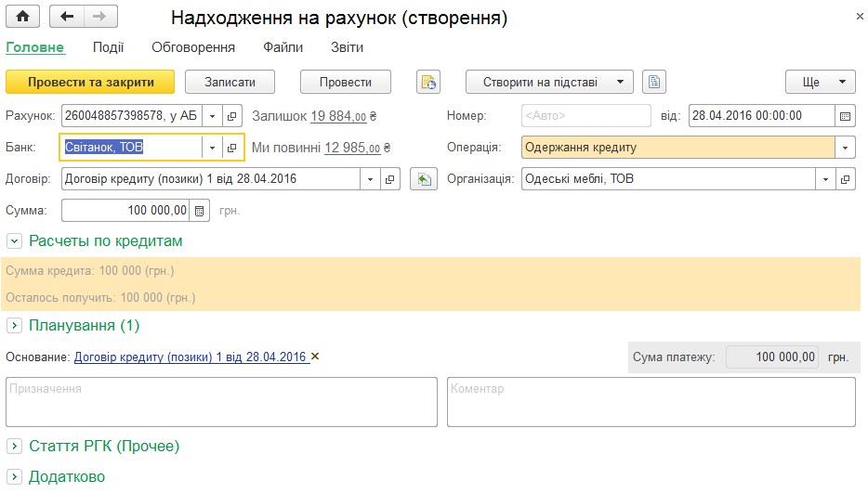
Task: Open the bank record Світанок, ТОВ
Action: (232, 148)
